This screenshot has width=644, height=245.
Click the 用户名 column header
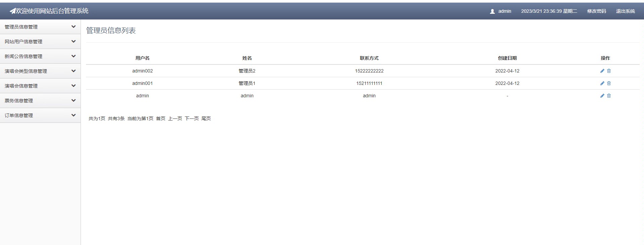(x=142, y=58)
